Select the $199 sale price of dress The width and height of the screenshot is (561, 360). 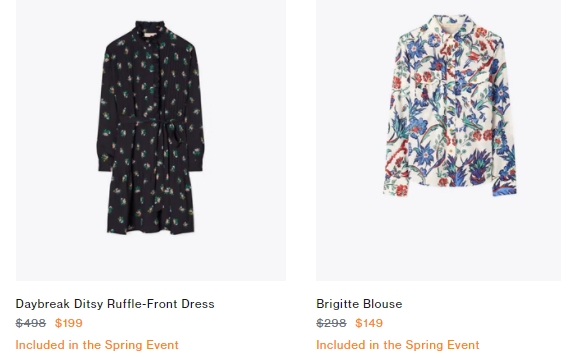69,323
